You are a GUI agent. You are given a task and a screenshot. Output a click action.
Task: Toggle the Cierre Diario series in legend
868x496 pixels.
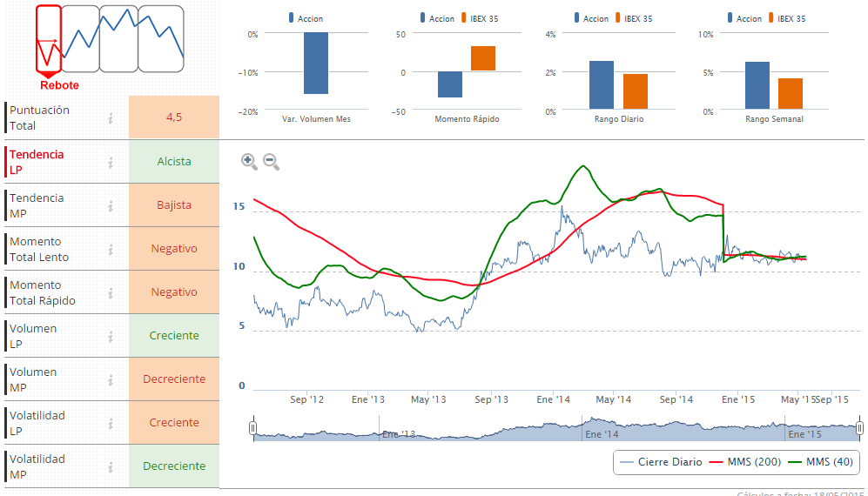661,462
